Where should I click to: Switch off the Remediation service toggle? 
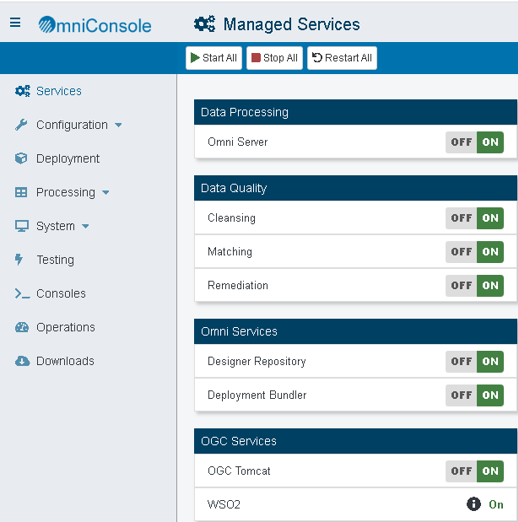[x=474, y=285]
